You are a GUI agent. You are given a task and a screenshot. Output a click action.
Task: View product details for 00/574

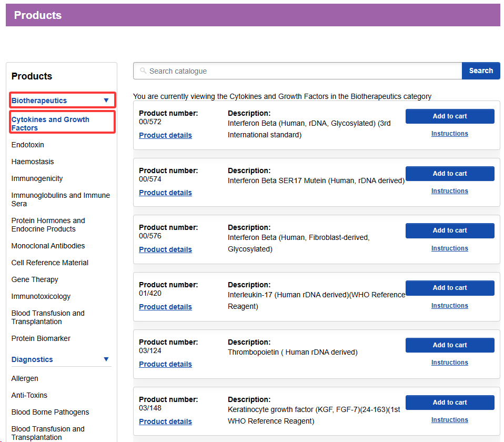(x=165, y=193)
